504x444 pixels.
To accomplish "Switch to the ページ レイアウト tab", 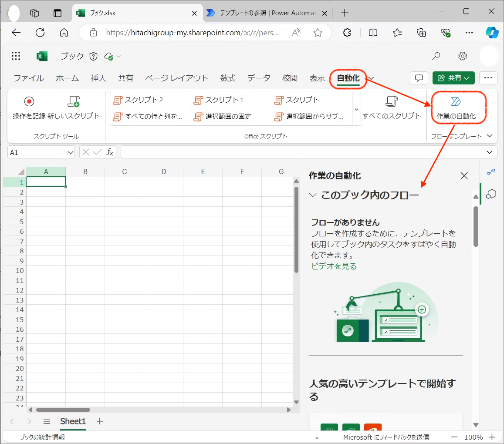I will point(176,78).
